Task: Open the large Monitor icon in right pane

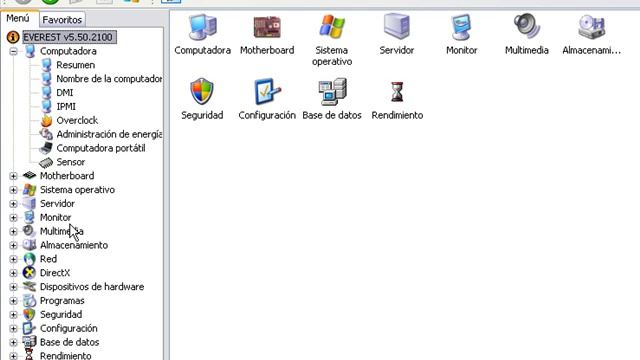Action: [461, 27]
